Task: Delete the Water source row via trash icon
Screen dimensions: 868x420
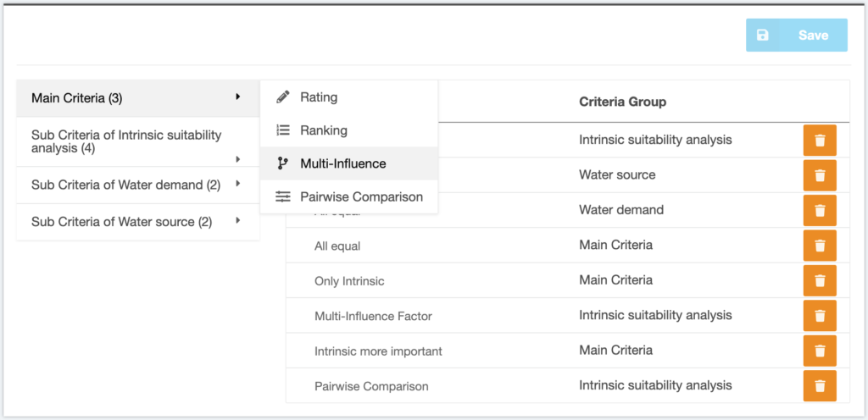Action: 820,175
